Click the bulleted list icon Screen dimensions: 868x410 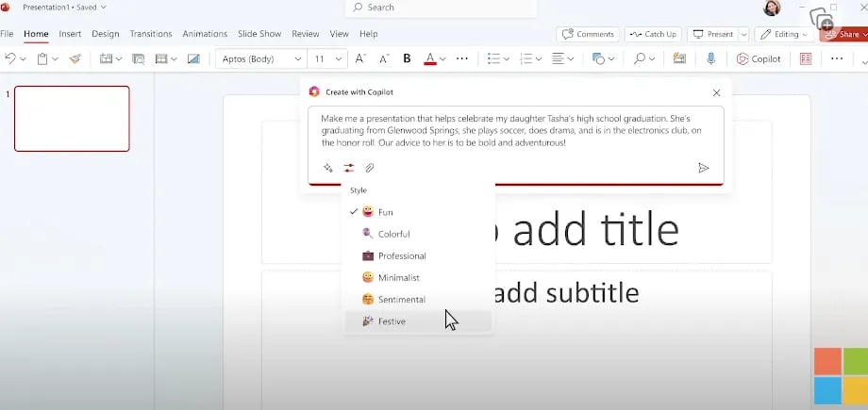tap(493, 58)
